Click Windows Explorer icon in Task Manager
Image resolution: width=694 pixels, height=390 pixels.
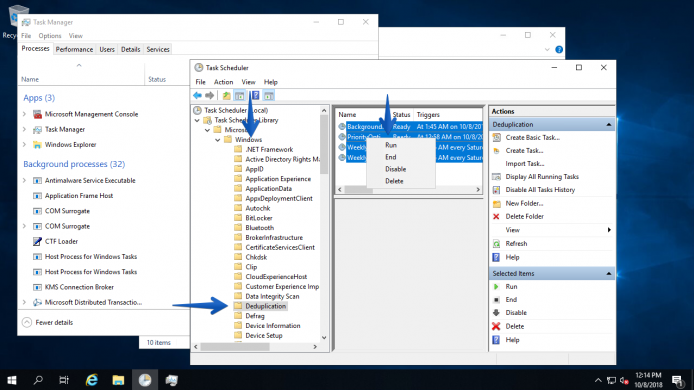tap(37, 145)
